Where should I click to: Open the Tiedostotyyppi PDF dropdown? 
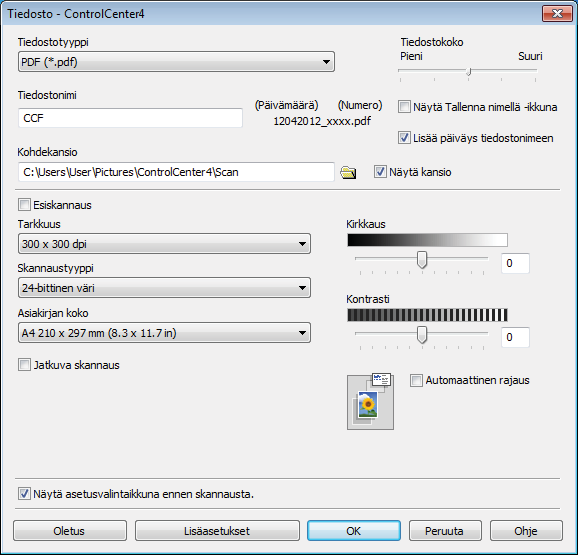pyautogui.click(x=176, y=62)
